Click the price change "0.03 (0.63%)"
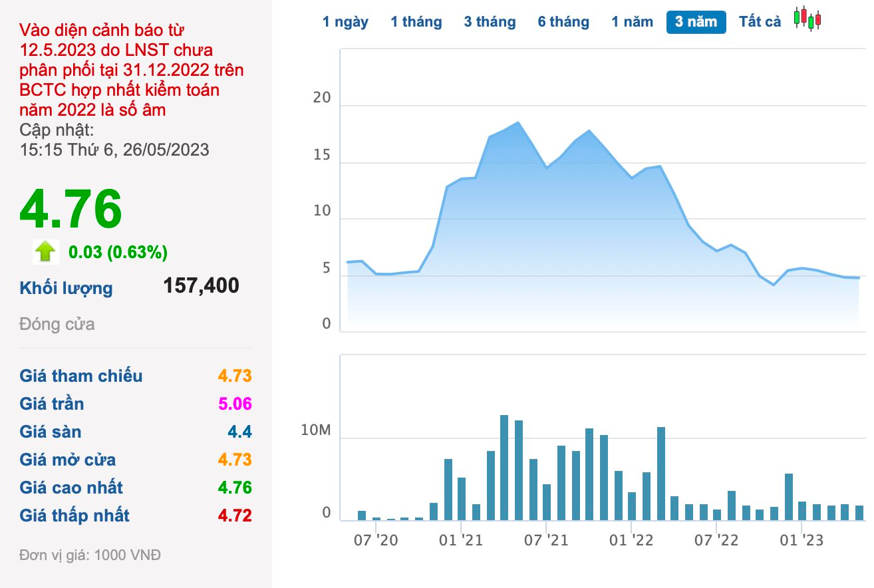 (118, 252)
